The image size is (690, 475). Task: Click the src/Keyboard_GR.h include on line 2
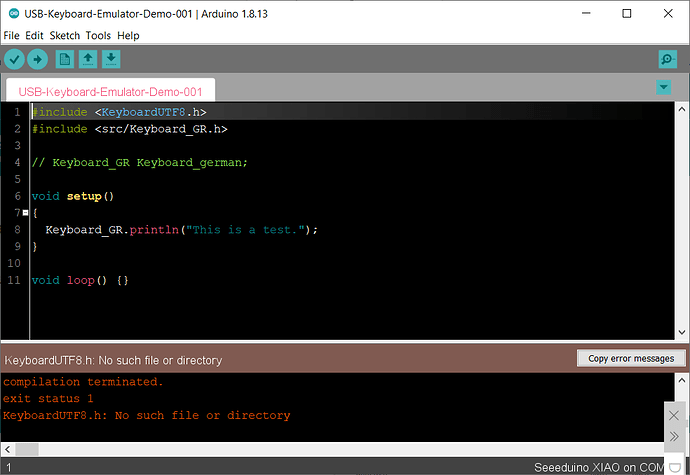129,129
